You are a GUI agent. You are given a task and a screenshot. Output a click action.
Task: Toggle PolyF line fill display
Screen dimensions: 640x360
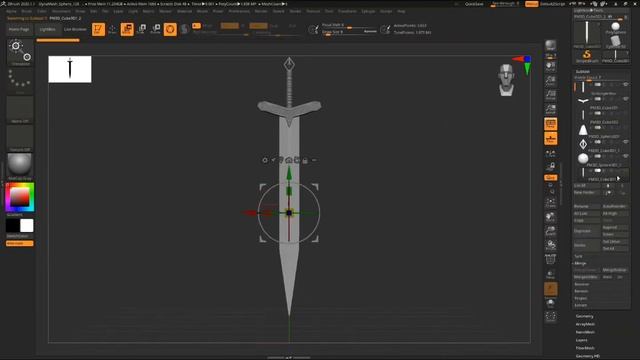(x=551, y=259)
